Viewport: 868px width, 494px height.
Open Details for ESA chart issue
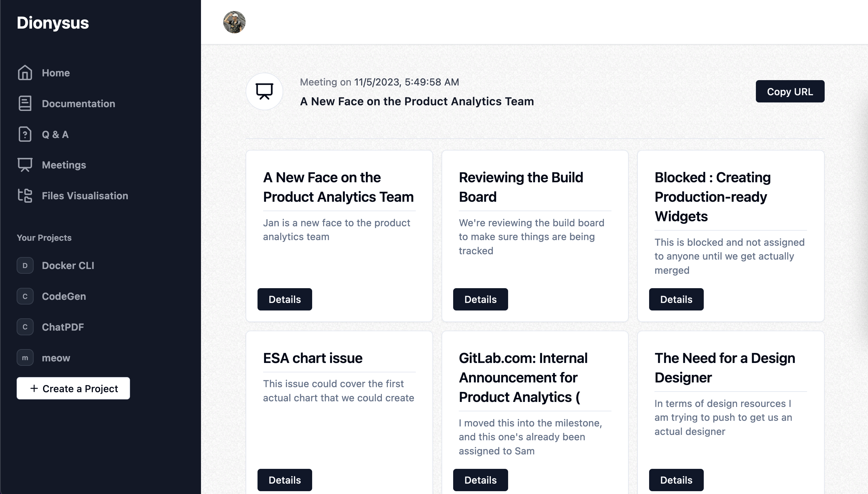pyautogui.click(x=285, y=480)
